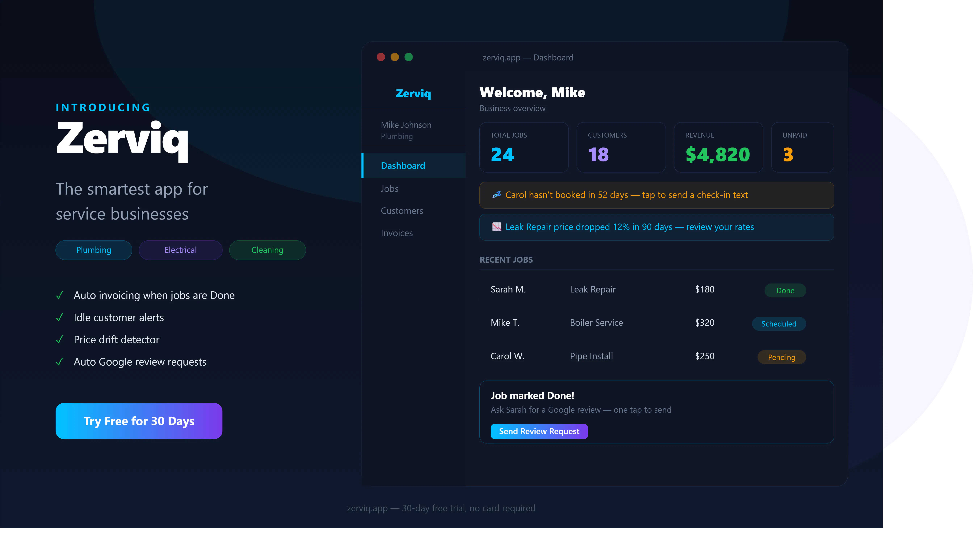The width and height of the screenshot is (980, 535).
Task: Open the Dashboard sidebar item
Action: [x=414, y=165]
